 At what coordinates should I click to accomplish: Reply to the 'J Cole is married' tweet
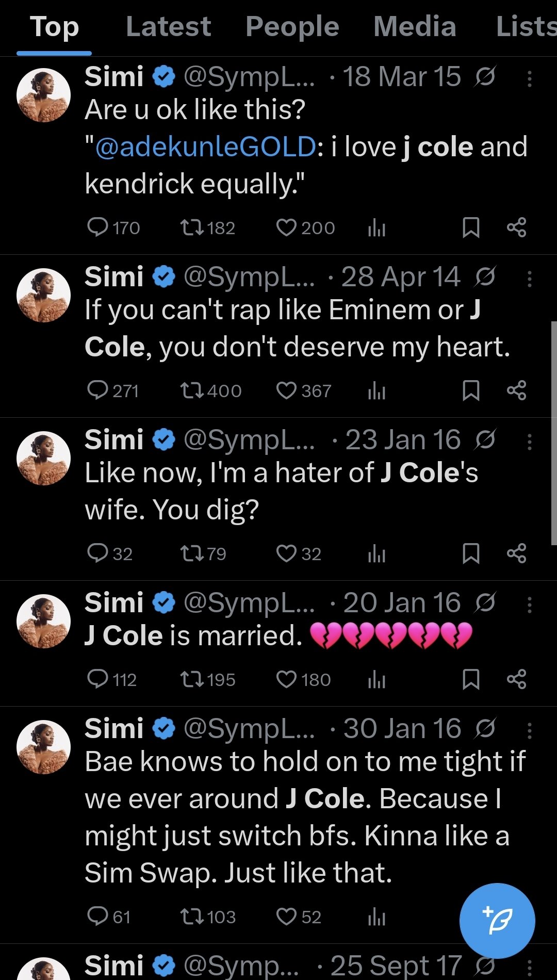point(97,679)
